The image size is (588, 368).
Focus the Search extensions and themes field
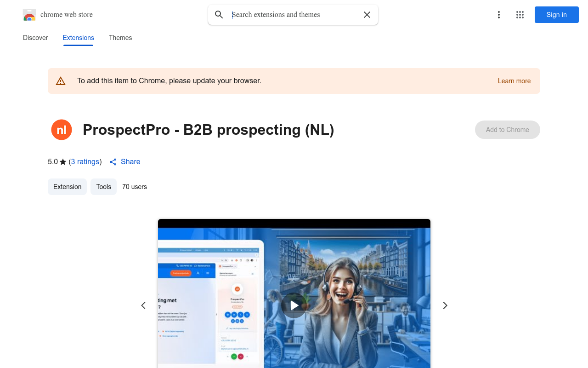click(x=293, y=15)
